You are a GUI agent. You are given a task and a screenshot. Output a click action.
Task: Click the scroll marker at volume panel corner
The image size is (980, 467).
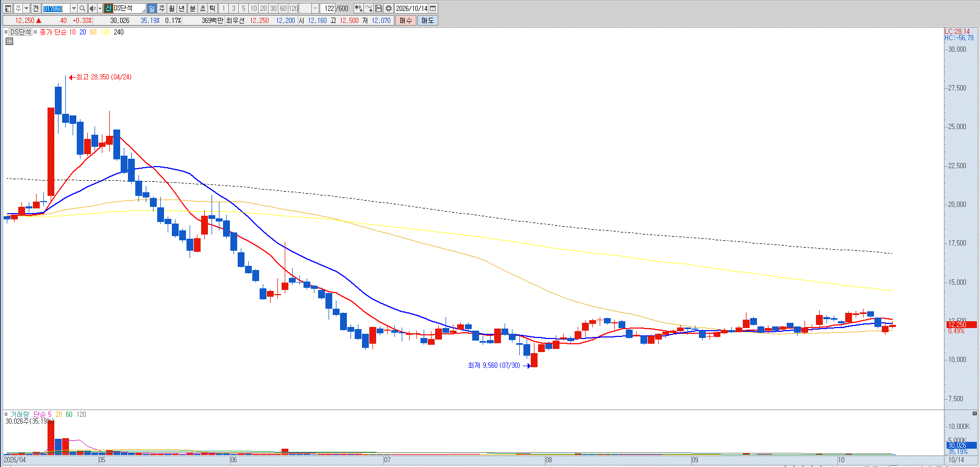(974, 414)
